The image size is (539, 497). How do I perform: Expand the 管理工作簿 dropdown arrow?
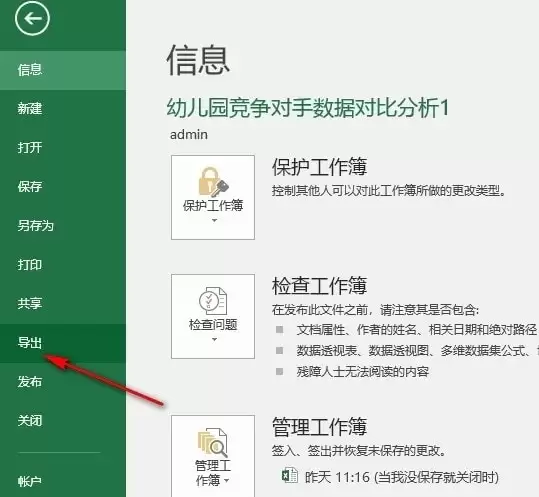pos(226,481)
